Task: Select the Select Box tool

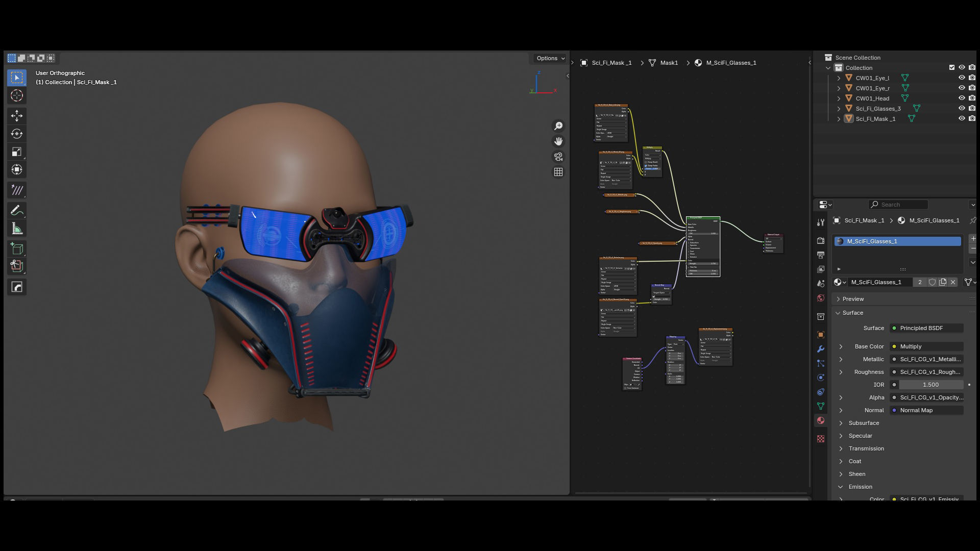Action: pos(17,78)
